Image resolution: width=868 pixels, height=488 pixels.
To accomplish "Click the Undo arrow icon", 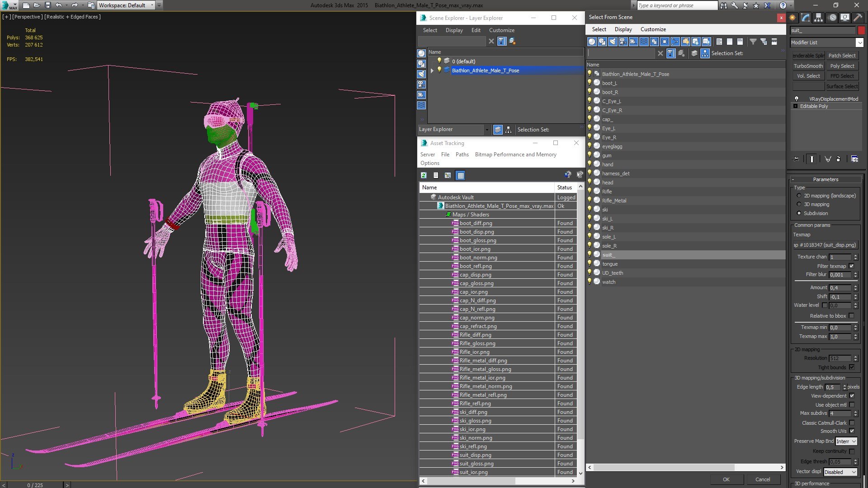I will click(59, 5).
